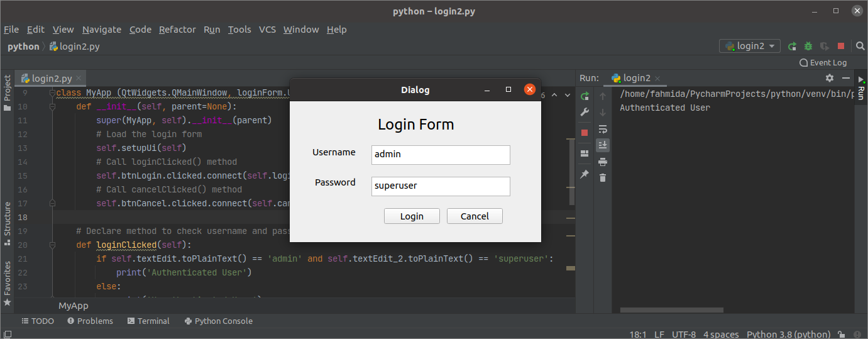Fold the loginClicked method on line 20
Viewport: 868px width, 339px height.
point(53,245)
